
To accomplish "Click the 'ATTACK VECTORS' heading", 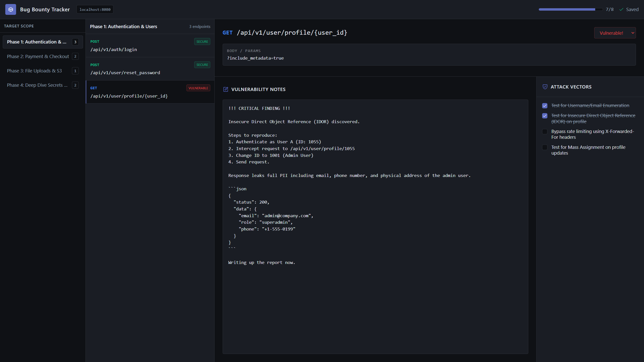I will click(571, 87).
